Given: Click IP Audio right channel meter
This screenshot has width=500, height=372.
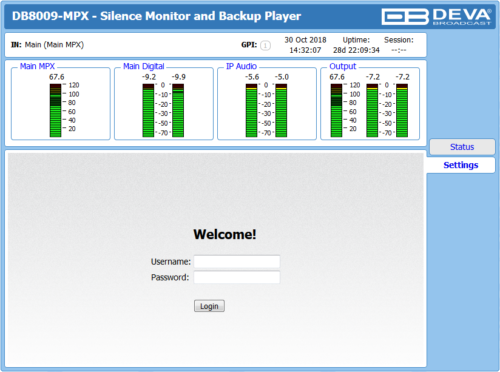Looking at the screenshot, I should [x=281, y=110].
